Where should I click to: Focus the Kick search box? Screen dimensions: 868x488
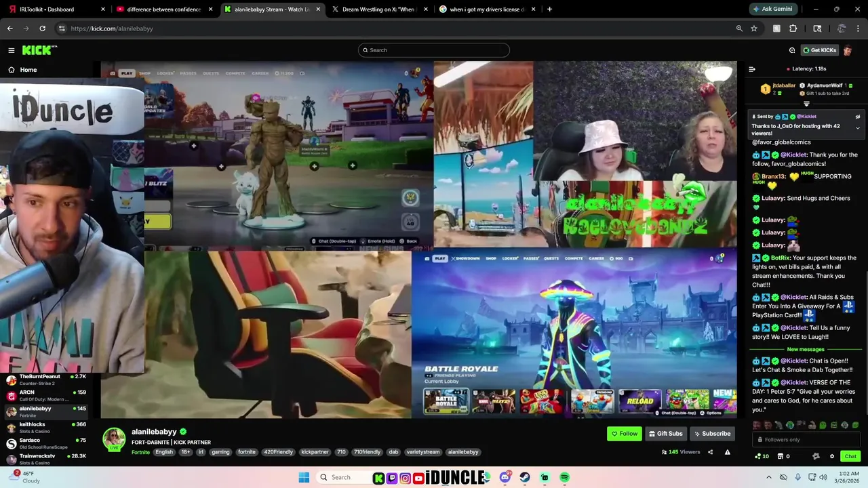pos(433,50)
